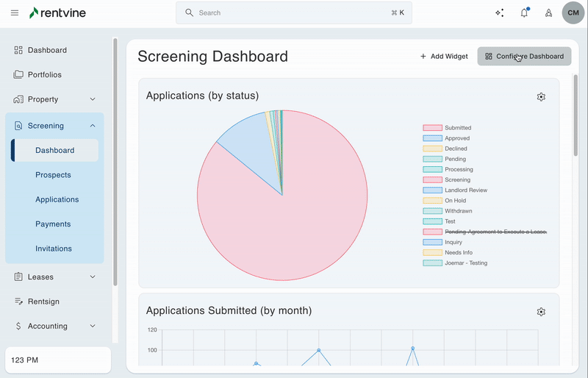
Task: Open the hamburger menu icon
Action: coord(15,13)
